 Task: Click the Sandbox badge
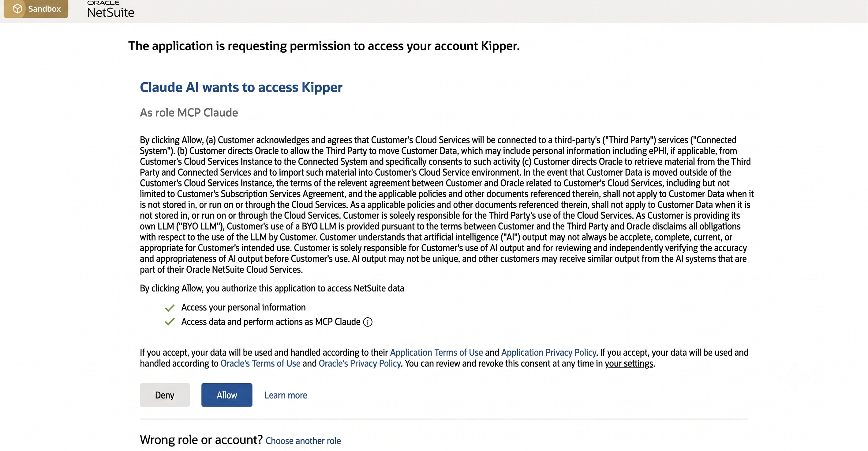coord(36,9)
